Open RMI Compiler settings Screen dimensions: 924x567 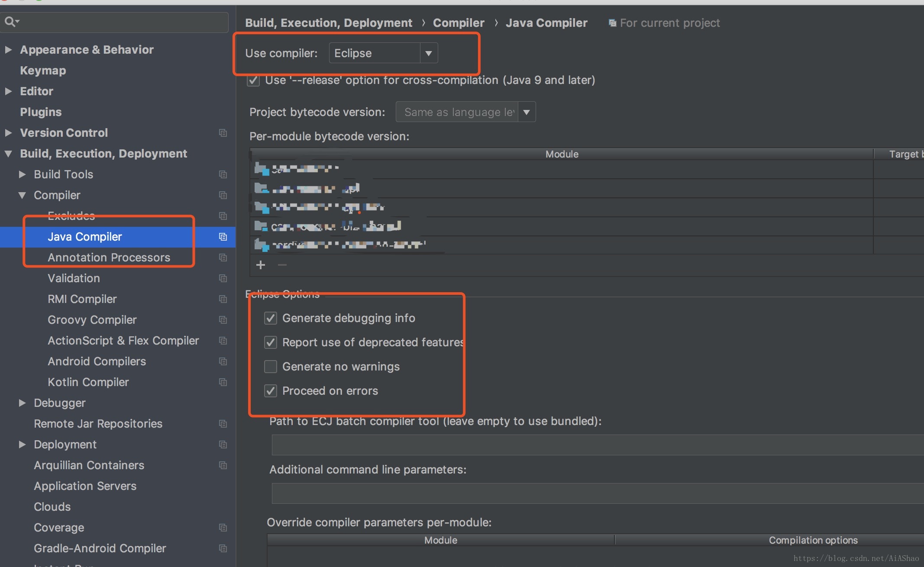[x=82, y=299]
